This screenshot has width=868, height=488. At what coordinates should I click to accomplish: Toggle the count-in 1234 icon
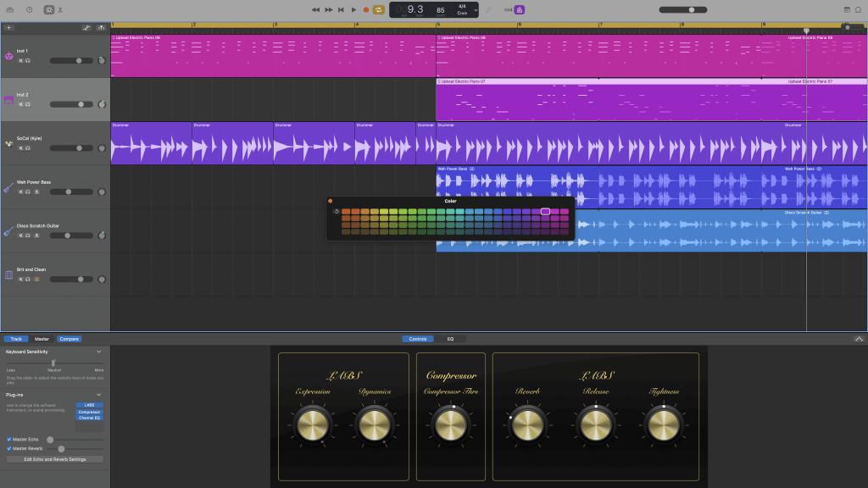[509, 9]
